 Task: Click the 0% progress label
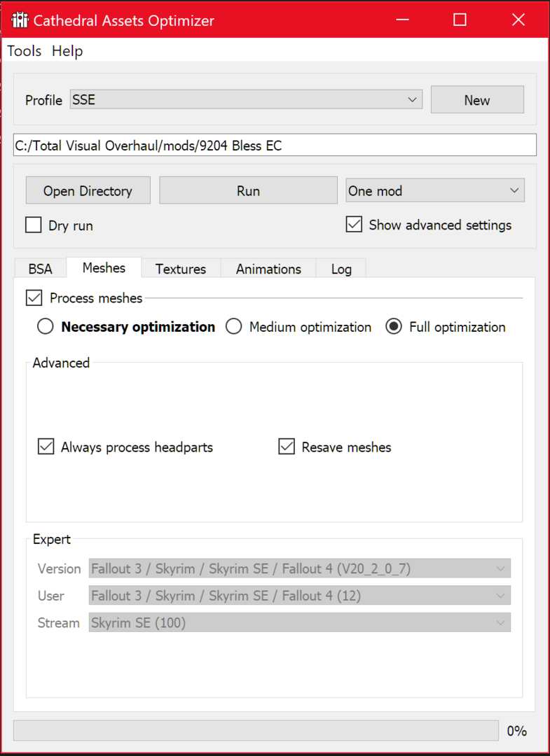point(516,731)
